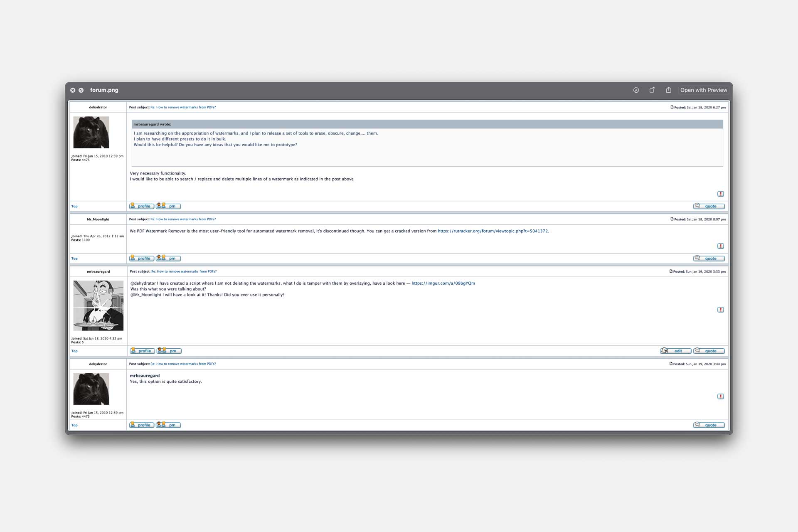798x532 pixels.
Task: Click the report icon on mrbeauregard's post
Action: [x=721, y=310]
